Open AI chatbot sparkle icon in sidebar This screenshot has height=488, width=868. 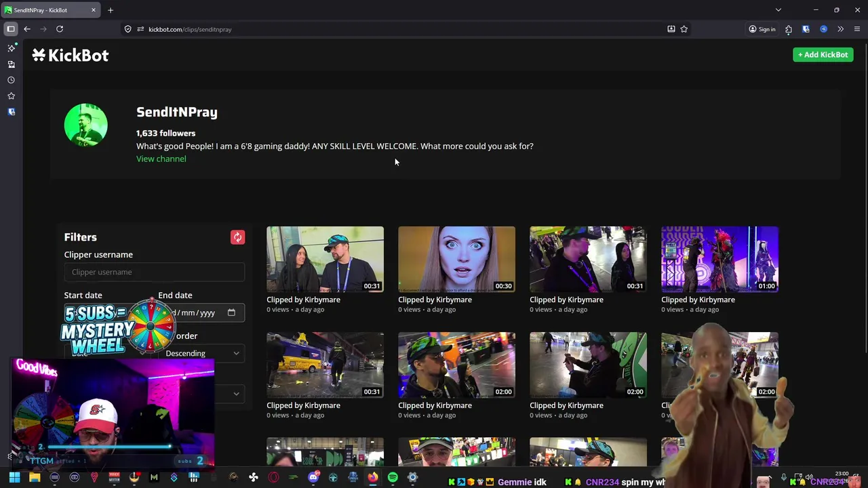tap(12, 48)
